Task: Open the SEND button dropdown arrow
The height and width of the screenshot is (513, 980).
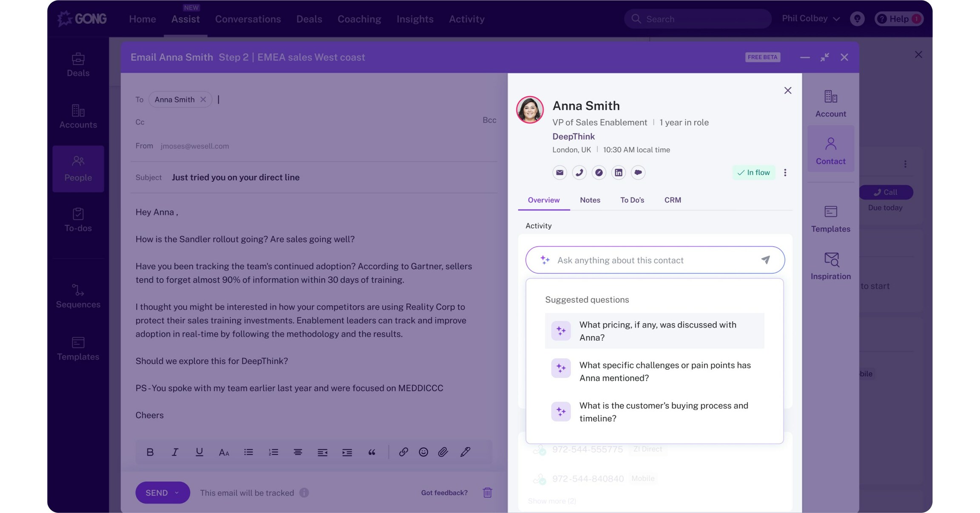Action: point(176,493)
